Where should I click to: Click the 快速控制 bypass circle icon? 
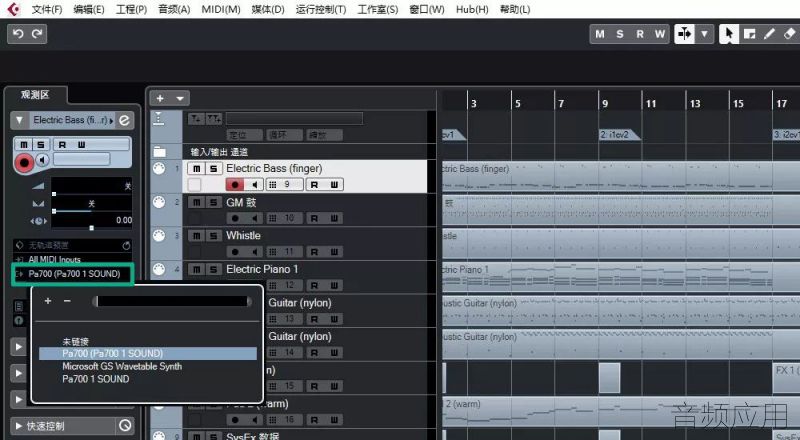click(125, 425)
